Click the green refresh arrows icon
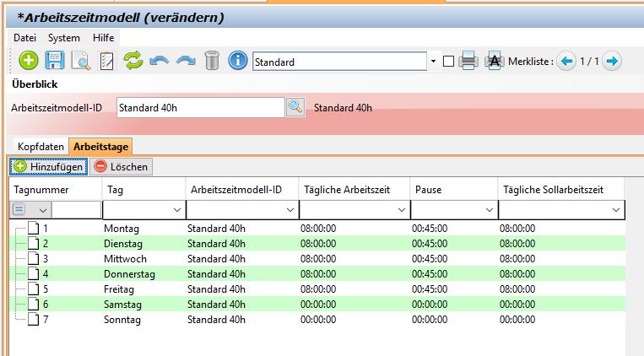 (x=133, y=61)
